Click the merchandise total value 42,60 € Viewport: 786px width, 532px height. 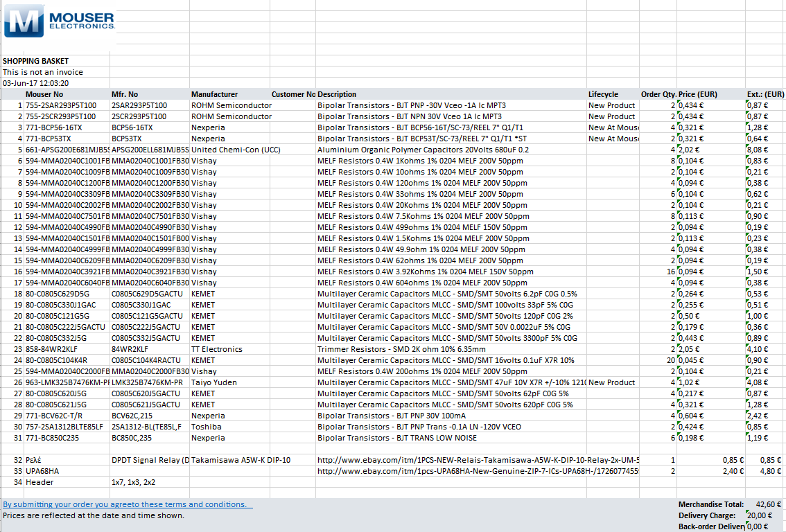point(769,504)
